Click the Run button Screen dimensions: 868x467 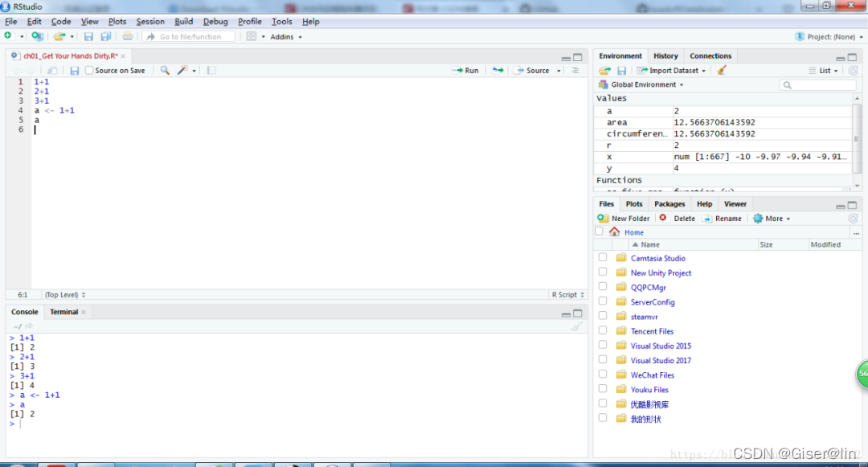click(465, 70)
